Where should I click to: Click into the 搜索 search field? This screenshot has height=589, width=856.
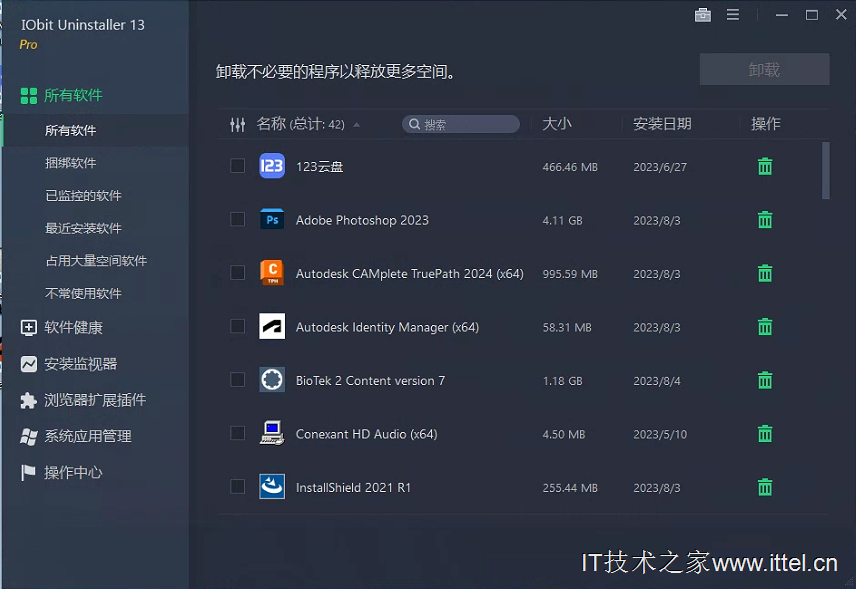461,124
